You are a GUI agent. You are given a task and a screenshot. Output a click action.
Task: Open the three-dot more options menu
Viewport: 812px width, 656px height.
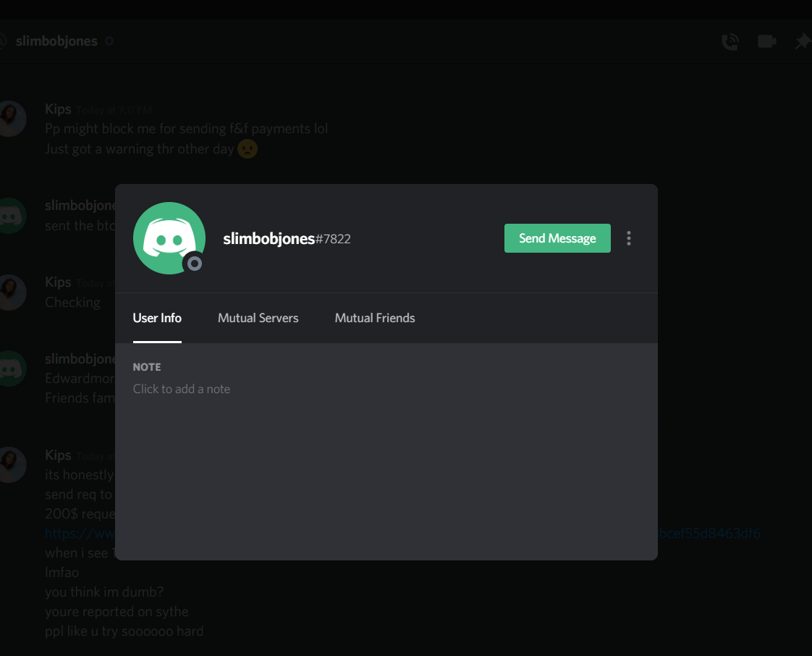point(629,238)
